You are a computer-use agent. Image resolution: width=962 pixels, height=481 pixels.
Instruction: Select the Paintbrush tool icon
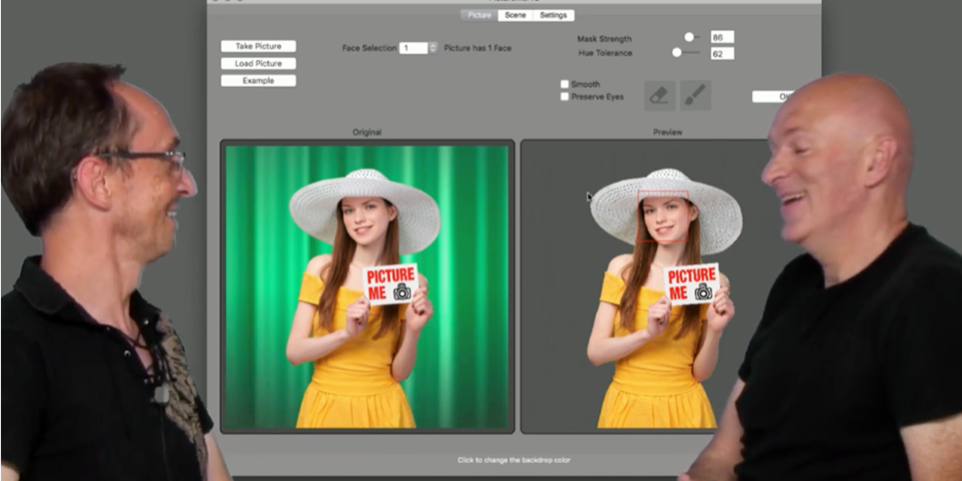click(x=695, y=95)
